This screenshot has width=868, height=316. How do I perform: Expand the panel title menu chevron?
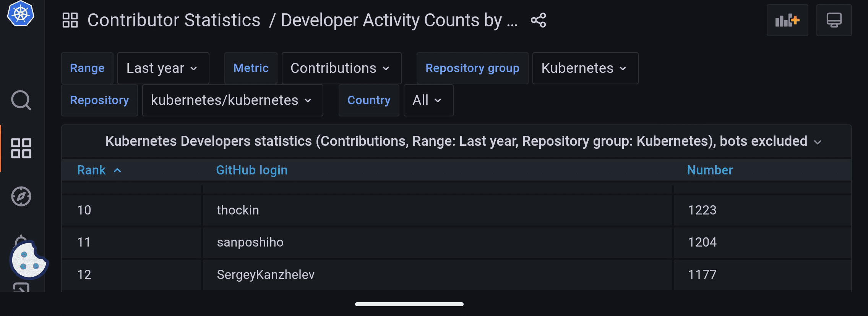[x=818, y=142]
